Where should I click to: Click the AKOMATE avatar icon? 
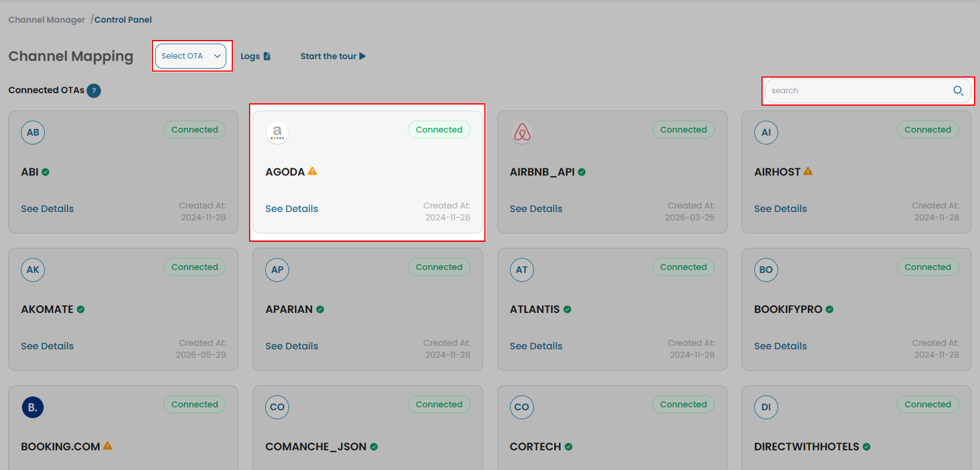[33, 270]
